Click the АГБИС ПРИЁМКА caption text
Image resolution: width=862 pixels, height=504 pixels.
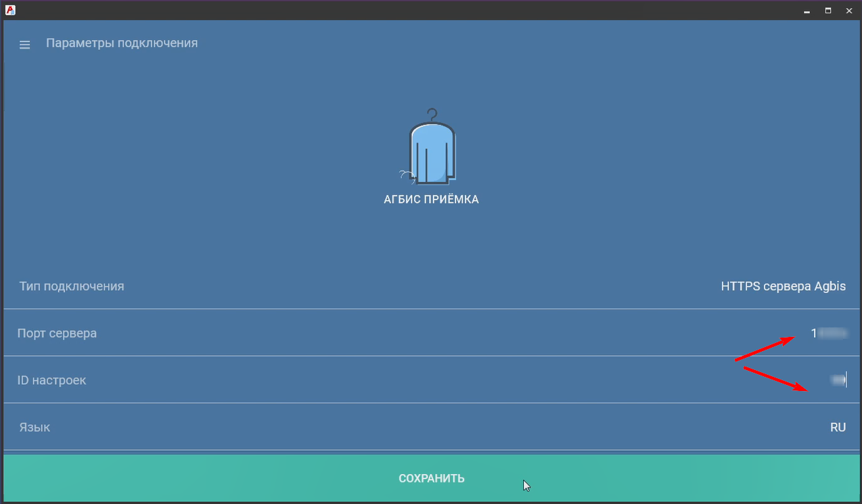431,200
